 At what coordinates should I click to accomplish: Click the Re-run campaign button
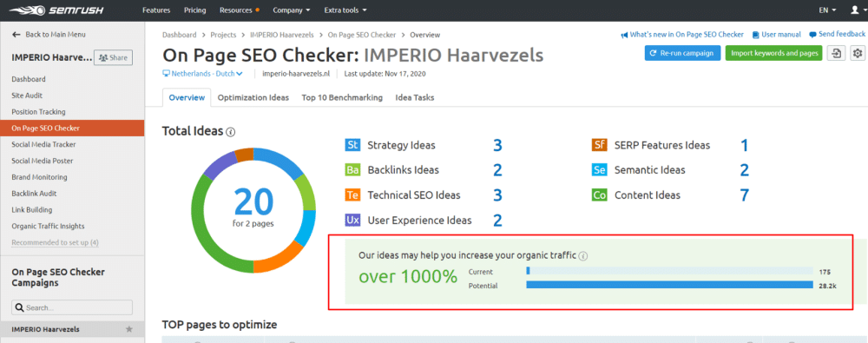[682, 53]
